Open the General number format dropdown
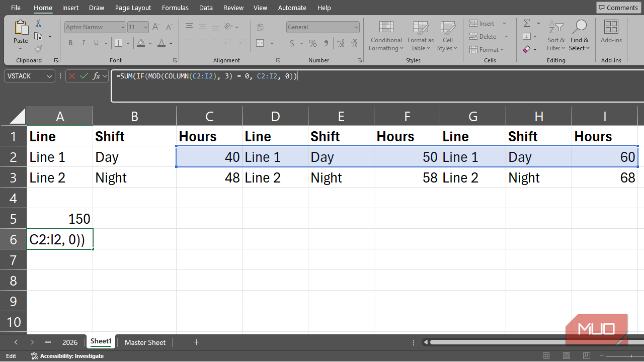 point(356,27)
